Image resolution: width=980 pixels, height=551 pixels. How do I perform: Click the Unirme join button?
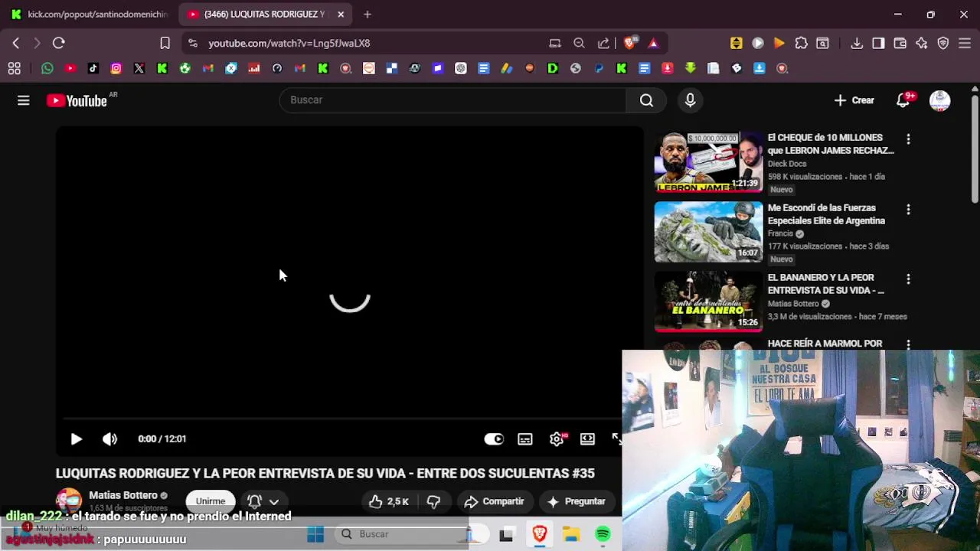pos(211,501)
